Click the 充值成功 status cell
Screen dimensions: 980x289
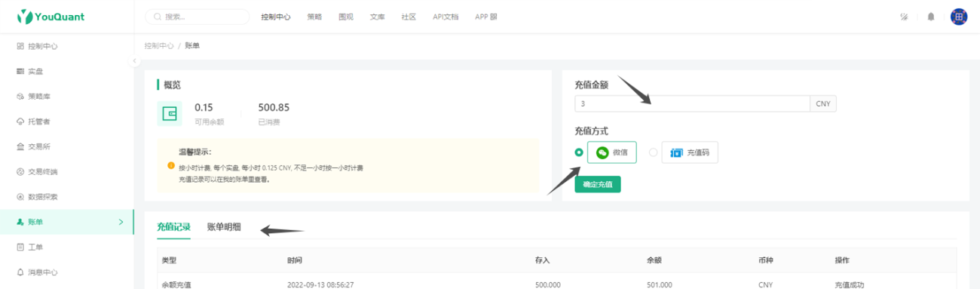point(850,284)
